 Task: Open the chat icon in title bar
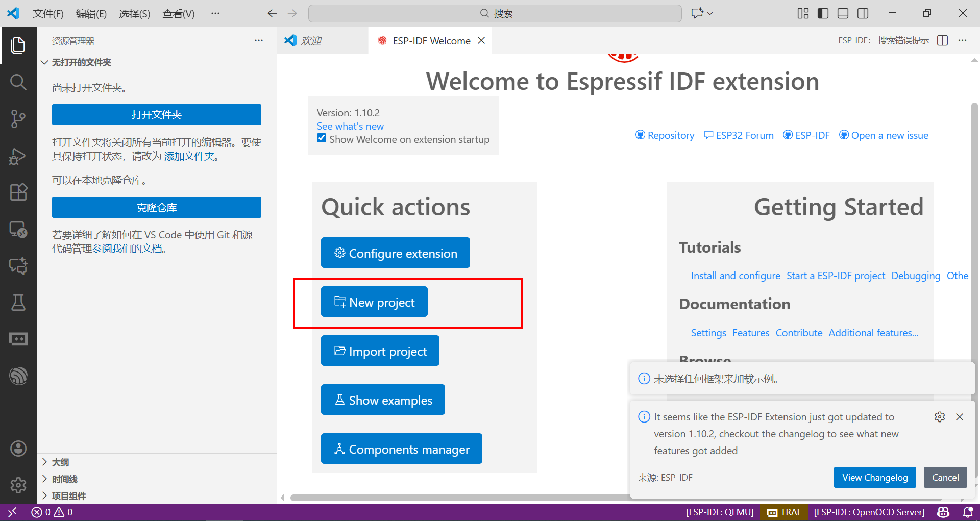pos(697,13)
